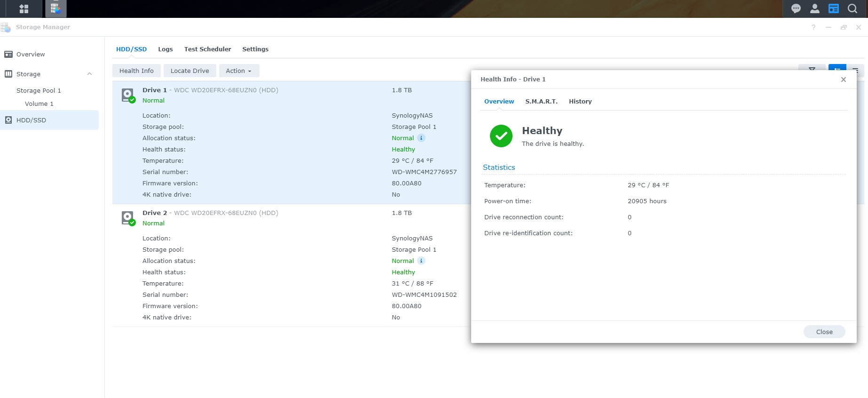868x398 pixels.
Task: Switch to the S.M.A.R.T. tab
Action: coord(541,101)
